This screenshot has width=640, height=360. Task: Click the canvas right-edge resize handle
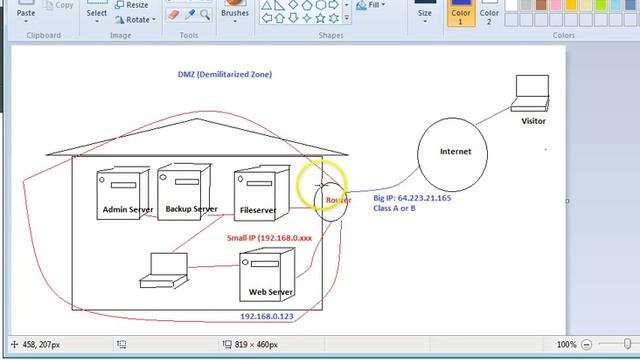click(567, 201)
